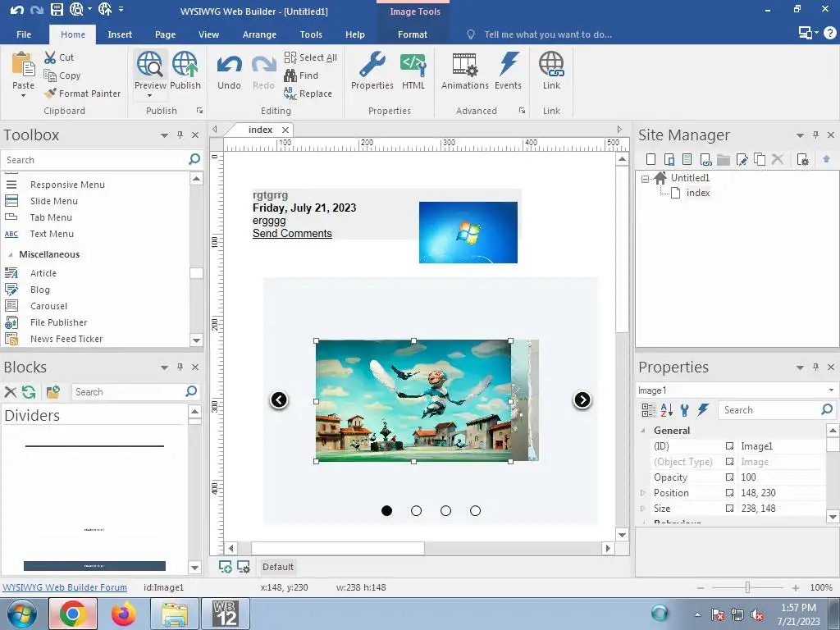Switch to the Page ribbon tab
The image size is (840, 630).
165,34
